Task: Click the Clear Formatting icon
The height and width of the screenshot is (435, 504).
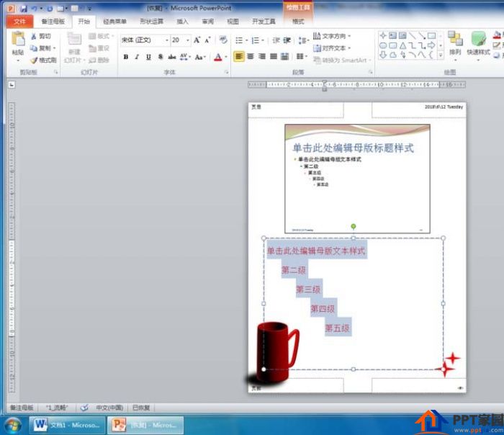Action: coord(222,40)
